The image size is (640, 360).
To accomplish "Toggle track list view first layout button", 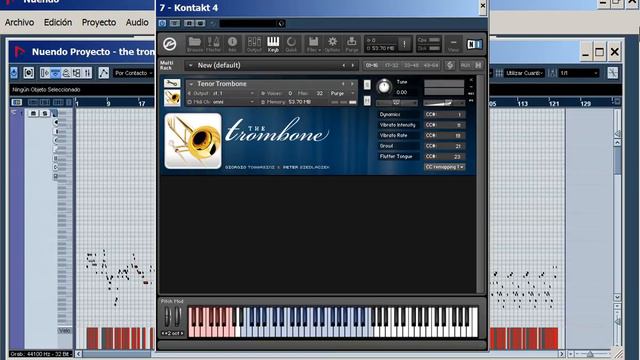I will (x=16, y=102).
